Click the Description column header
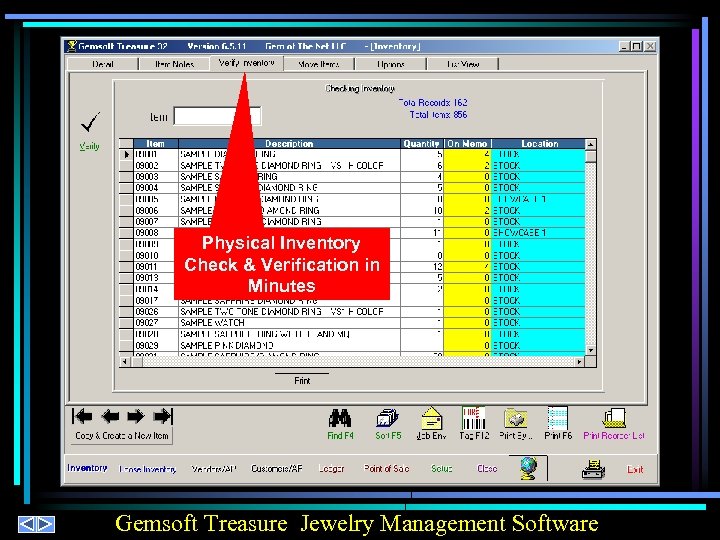 289,144
